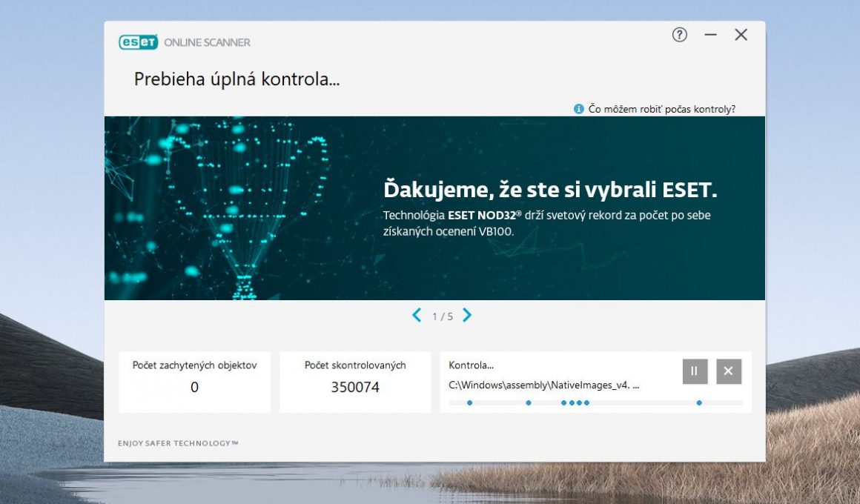Click a blue dot marker on the progress bar

click(471, 402)
